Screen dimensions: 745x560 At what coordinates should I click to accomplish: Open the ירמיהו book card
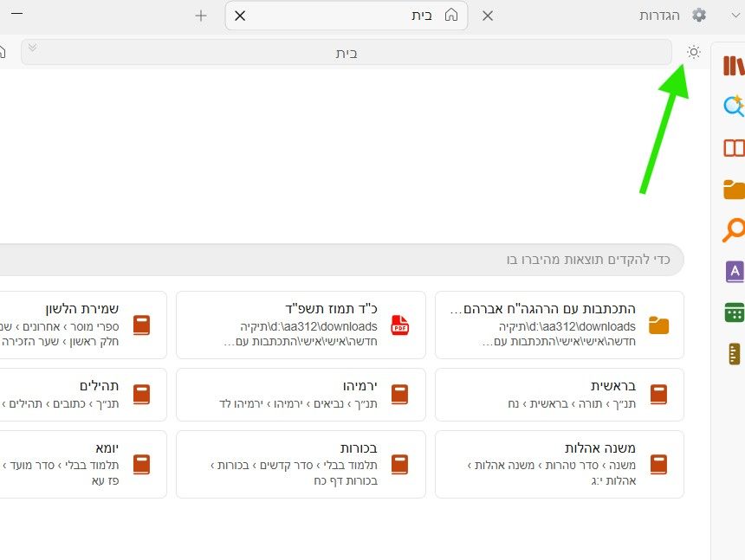coord(301,395)
